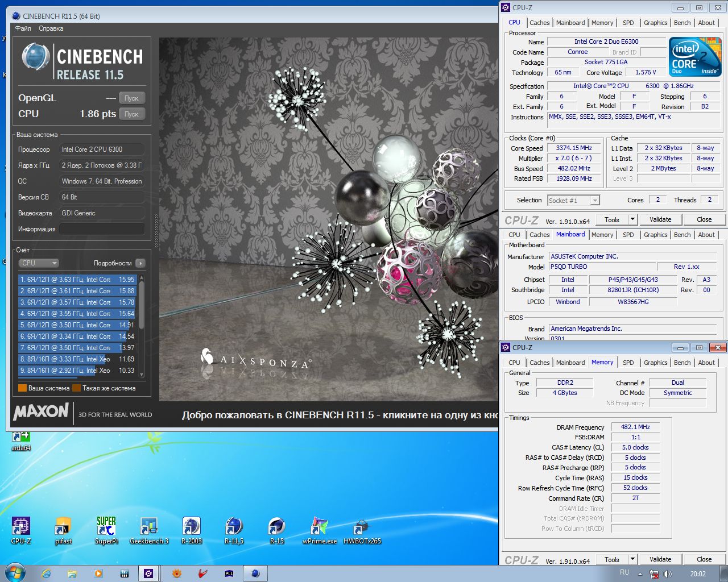728x582 pixels.
Task: Click the PLL taskbar icon
Action: pos(229,573)
